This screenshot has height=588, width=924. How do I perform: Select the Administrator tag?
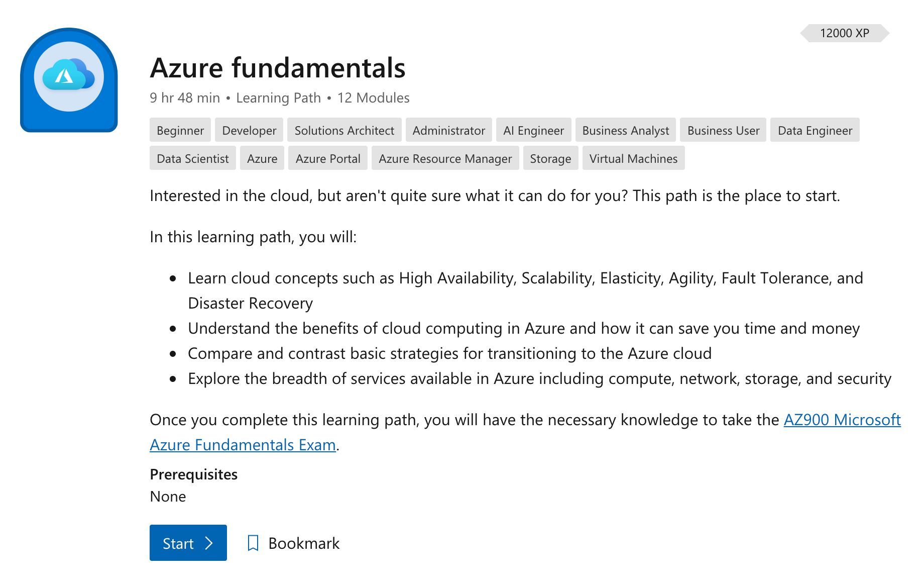tap(448, 130)
